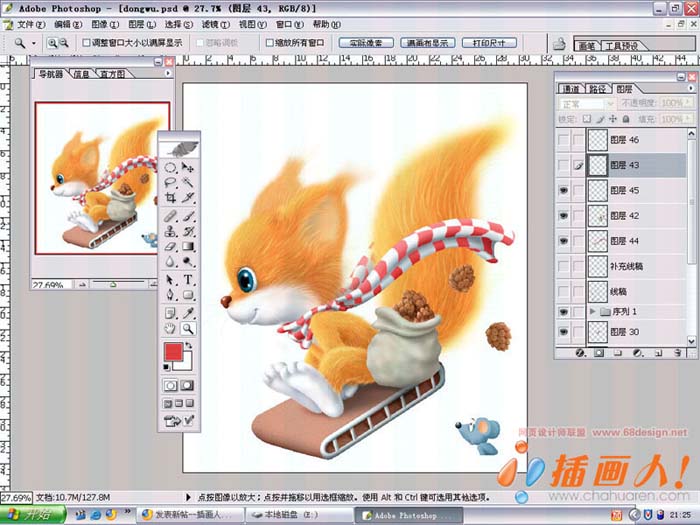
Task: Open the blend mode 正常 dropdown
Action: coord(587,104)
